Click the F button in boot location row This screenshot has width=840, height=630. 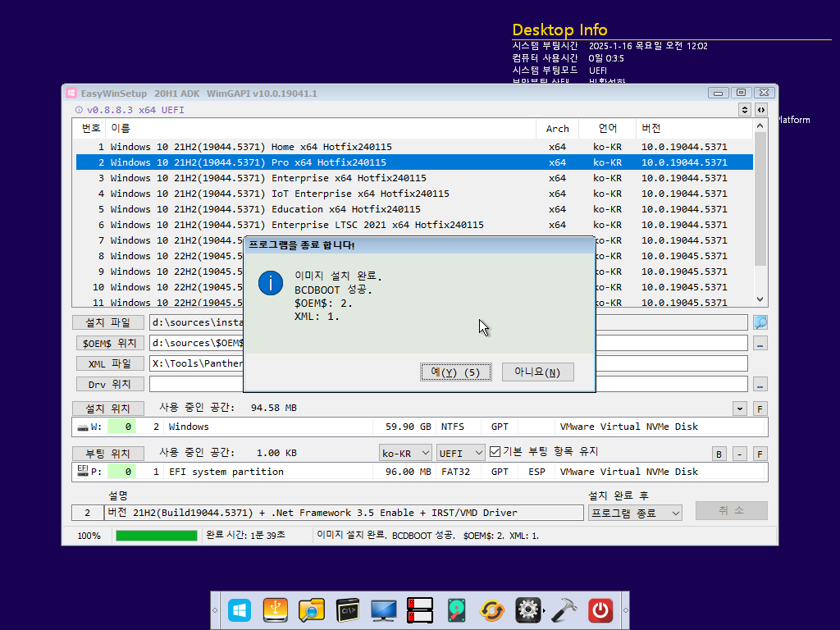pos(760,454)
